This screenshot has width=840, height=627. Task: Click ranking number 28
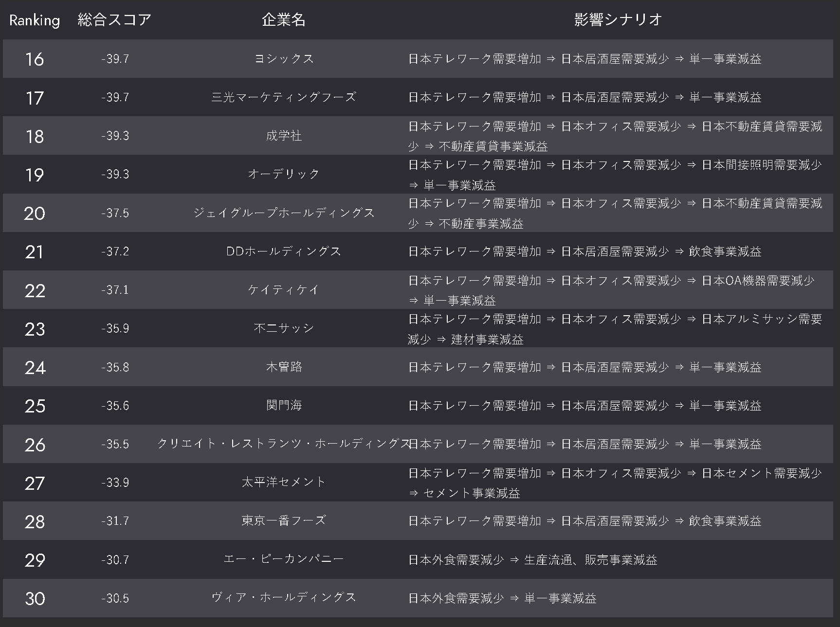pyautogui.click(x=35, y=522)
